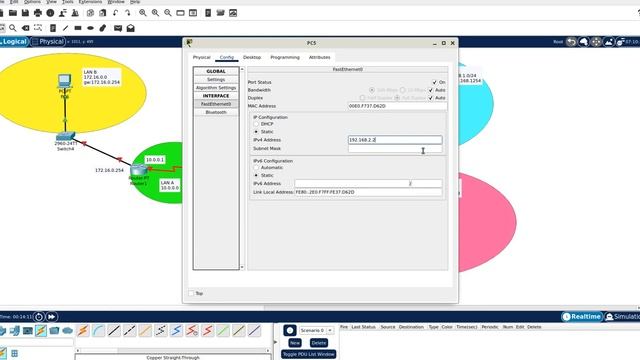640x360 pixels.
Task: Click Toggle PDU List Window button
Action: [309, 354]
